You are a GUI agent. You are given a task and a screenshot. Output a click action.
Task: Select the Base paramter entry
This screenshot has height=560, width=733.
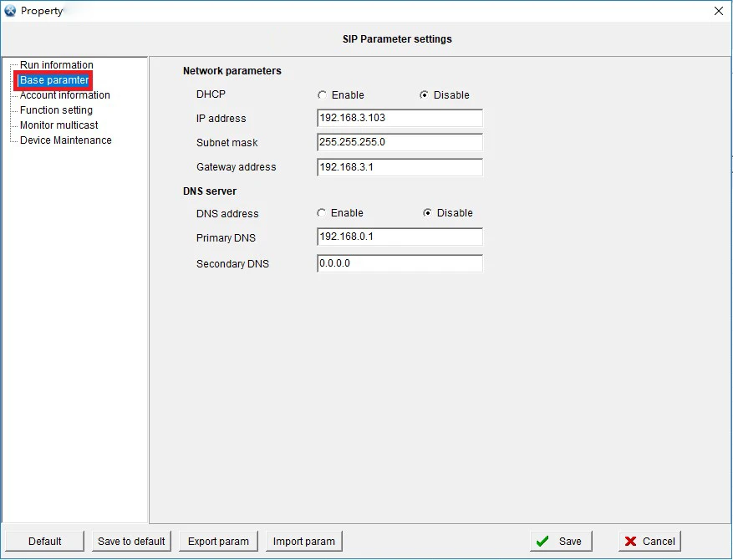(53, 79)
